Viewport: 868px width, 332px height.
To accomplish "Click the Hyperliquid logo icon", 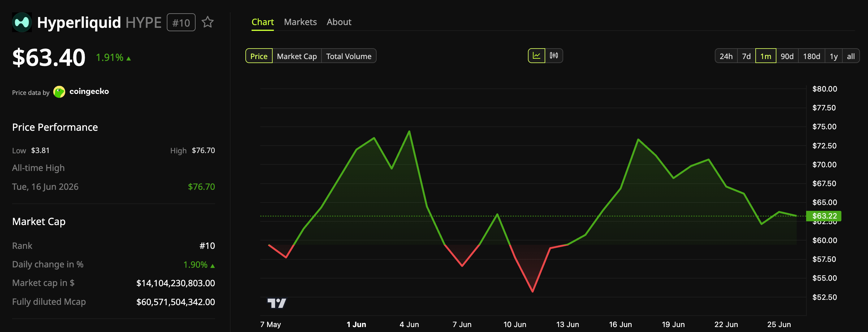I will 22,22.
